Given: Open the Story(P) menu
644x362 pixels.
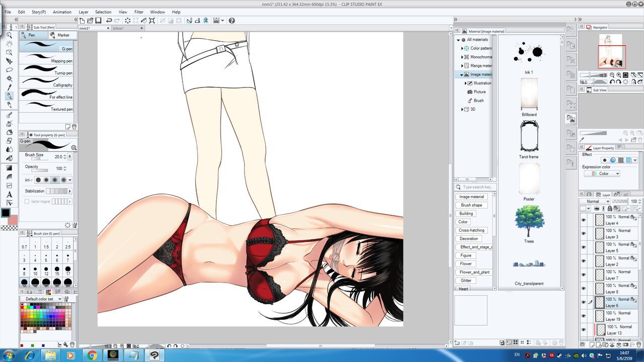Looking at the screenshot, I should pyautogui.click(x=38, y=12).
